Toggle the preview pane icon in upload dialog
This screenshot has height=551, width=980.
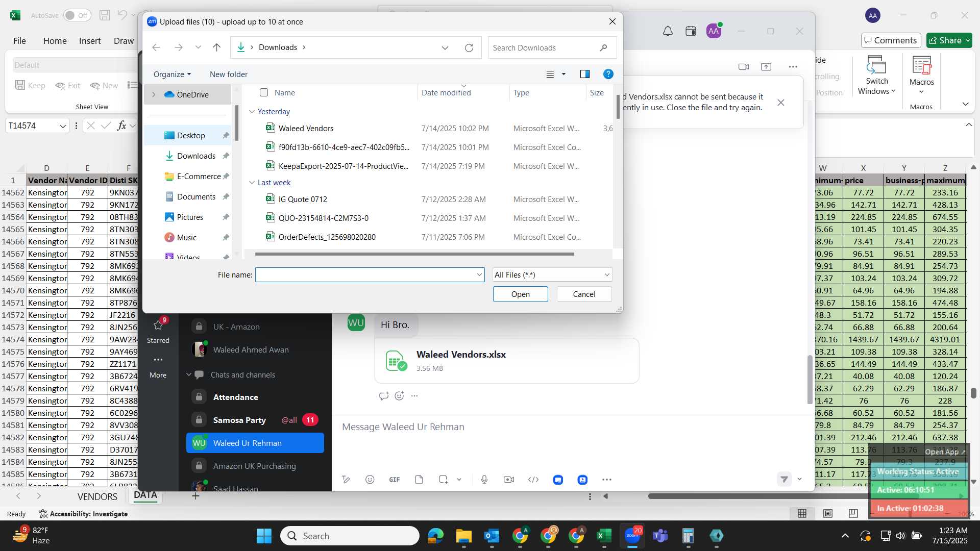[585, 74]
